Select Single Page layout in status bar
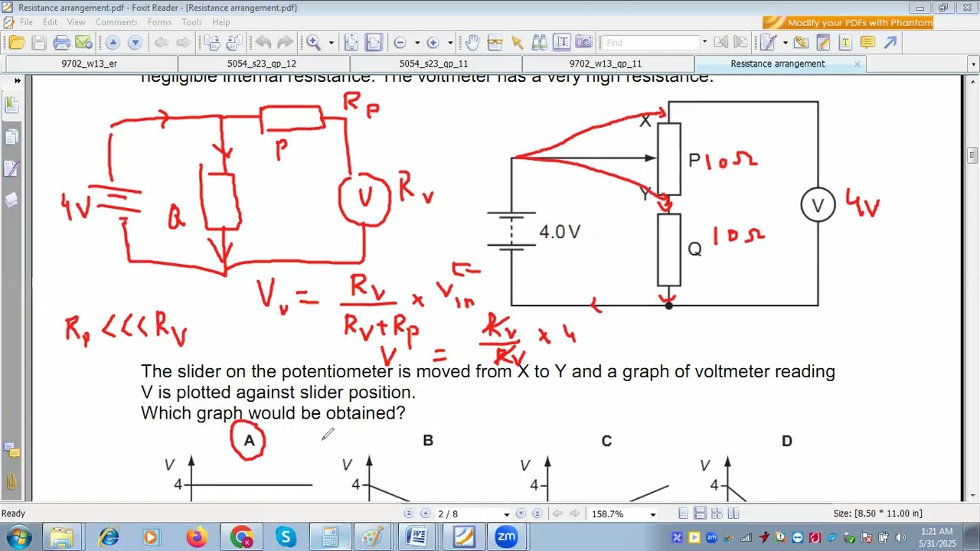 coord(684,514)
